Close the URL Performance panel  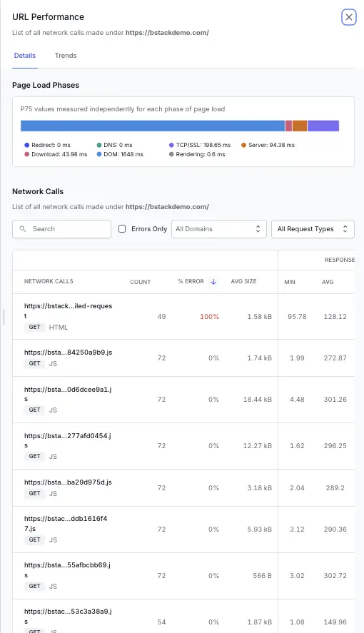click(x=349, y=17)
